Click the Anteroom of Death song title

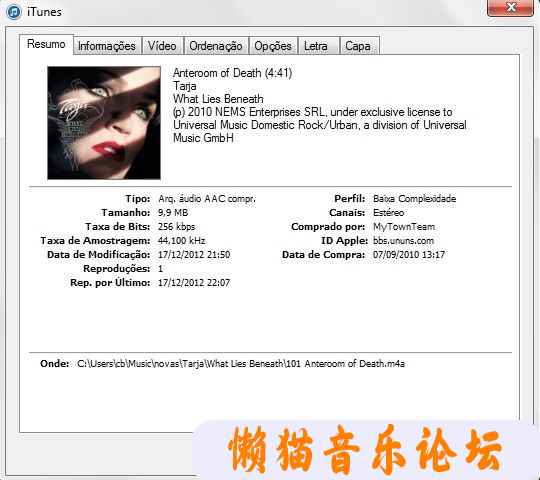[232, 73]
